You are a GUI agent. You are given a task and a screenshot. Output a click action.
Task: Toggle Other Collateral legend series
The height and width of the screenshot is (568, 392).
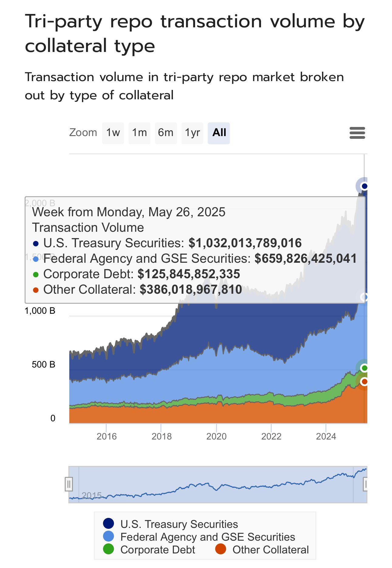(x=270, y=550)
